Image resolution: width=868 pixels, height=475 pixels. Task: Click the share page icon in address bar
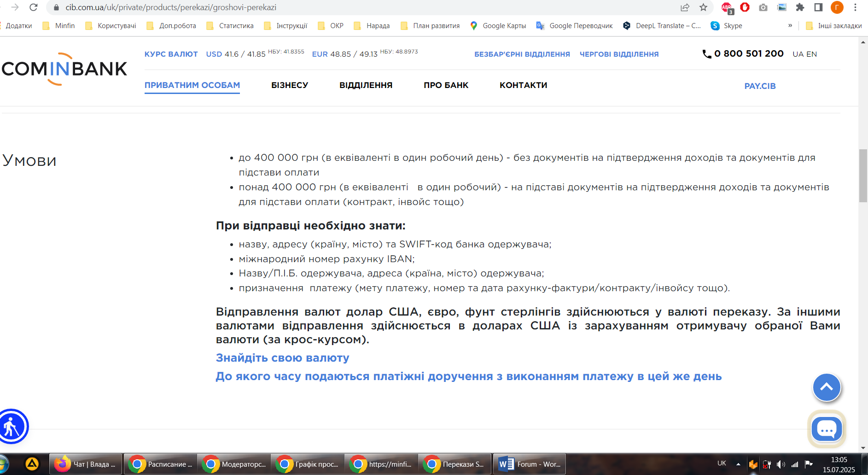[x=685, y=7]
